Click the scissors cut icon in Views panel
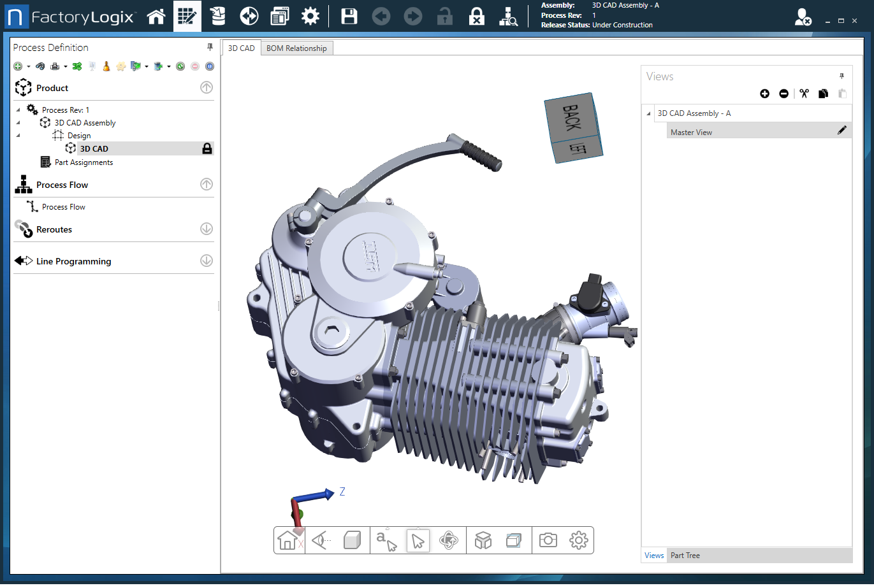 pos(804,94)
